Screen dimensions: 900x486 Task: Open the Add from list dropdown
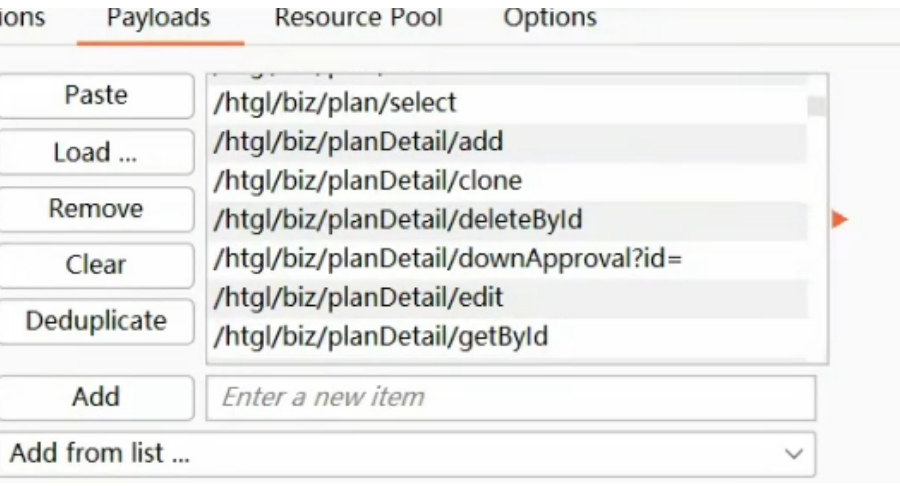click(x=407, y=453)
